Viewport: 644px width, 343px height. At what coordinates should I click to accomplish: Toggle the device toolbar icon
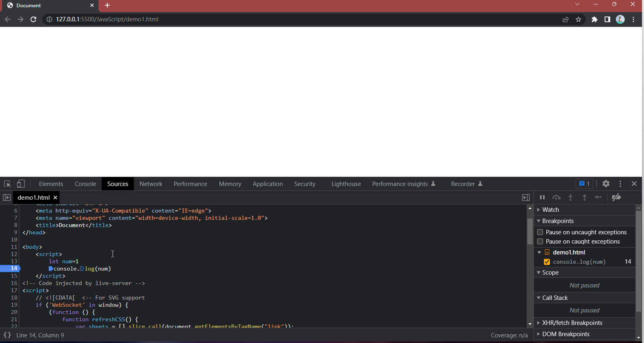21,184
